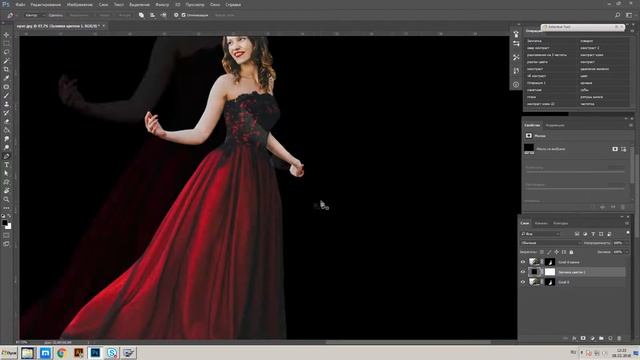Viewport: 640px width, 360px height.
Task: Toggle layer filtering switch in Layers panel
Action: point(628,233)
